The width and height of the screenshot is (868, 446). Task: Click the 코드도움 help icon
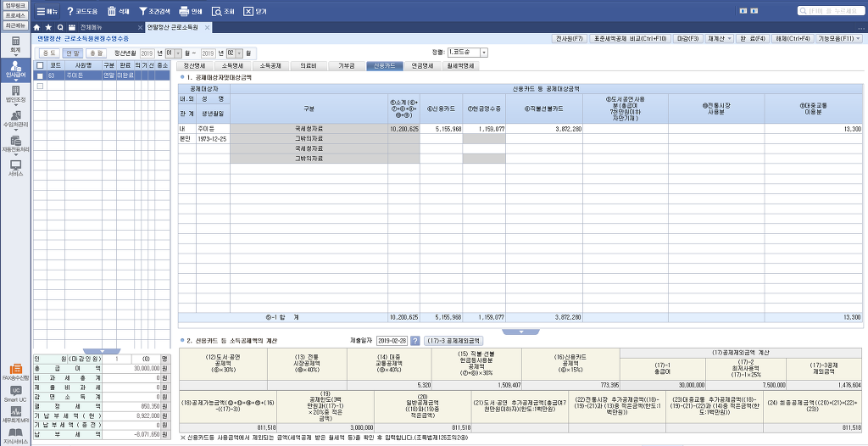coord(82,11)
